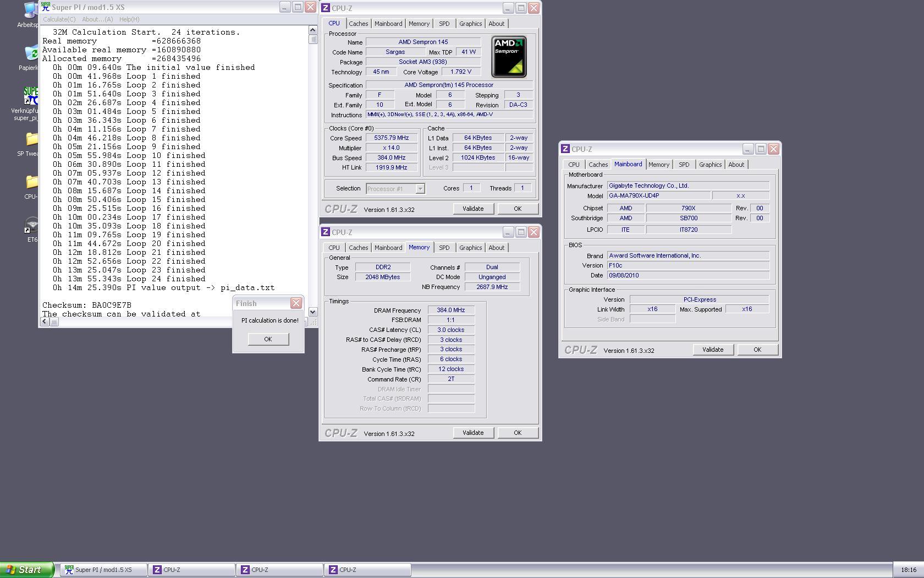
Task: Click the Super PI title bar icon
Action: [x=46, y=7]
